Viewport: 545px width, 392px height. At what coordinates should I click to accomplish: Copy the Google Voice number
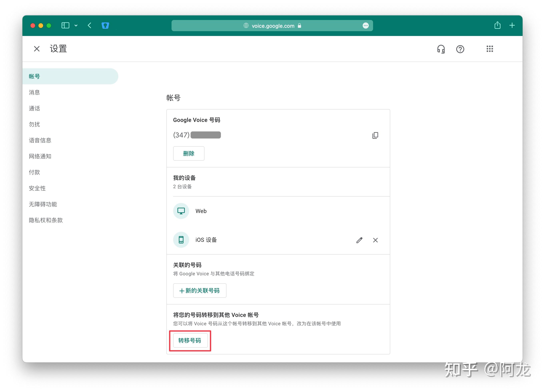coord(375,135)
